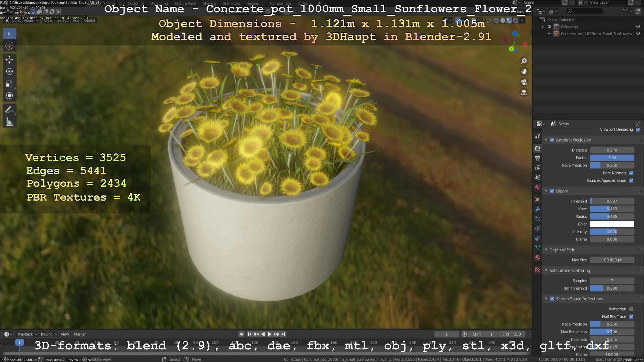Toggle the properties editor pin icon
This screenshot has width=644, height=362.
click(638, 124)
